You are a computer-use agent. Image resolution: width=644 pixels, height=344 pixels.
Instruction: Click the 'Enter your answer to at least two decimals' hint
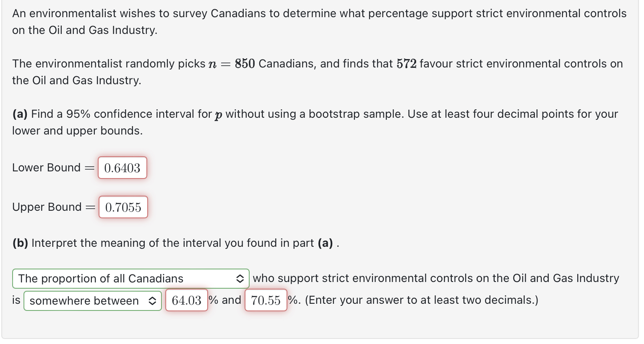click(421, 300)
